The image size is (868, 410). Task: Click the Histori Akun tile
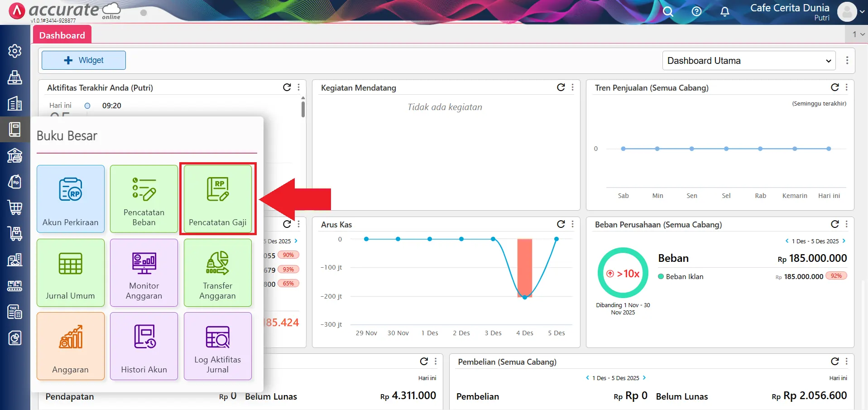point(144,346)
